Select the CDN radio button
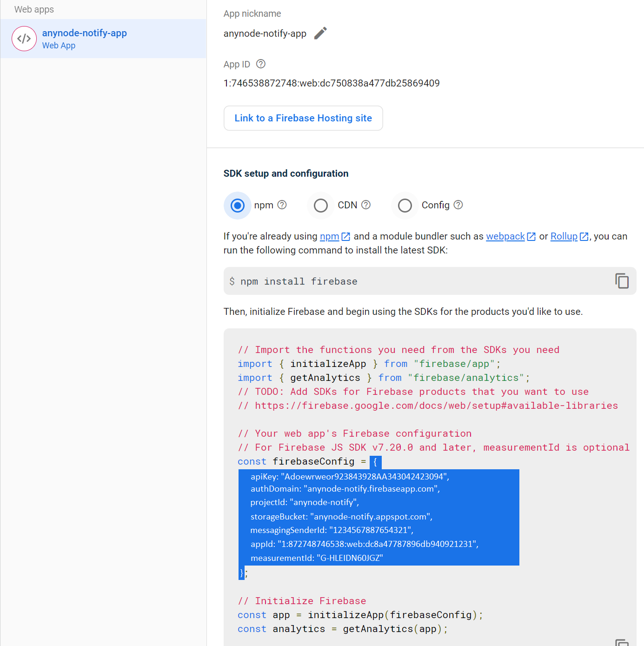The width and height of the screenshot is (644, 646). 321,206
